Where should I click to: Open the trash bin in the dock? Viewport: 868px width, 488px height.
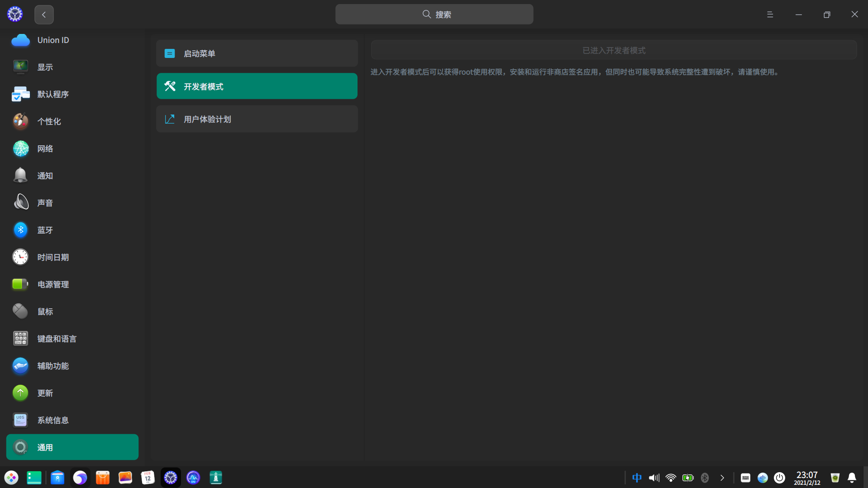click(835, 478)
